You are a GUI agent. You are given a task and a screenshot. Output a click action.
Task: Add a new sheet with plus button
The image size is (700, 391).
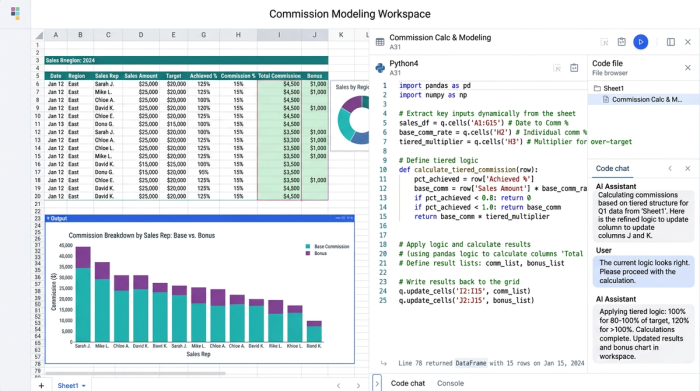41,385
